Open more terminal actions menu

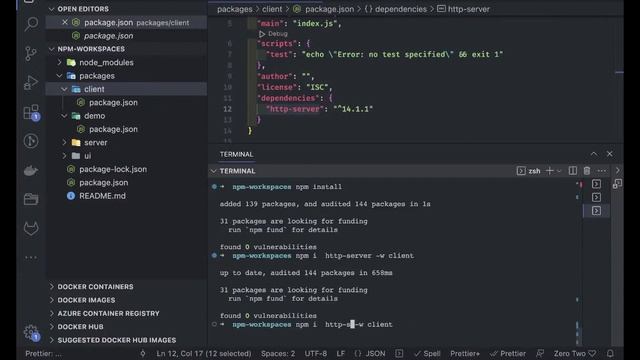tap(602, 171)
